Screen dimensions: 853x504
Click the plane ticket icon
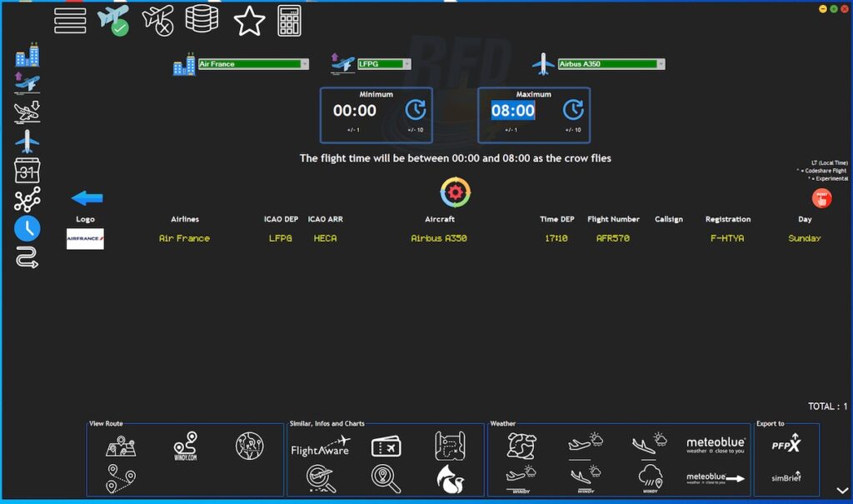pyautogui.click(x=386, y=447)
